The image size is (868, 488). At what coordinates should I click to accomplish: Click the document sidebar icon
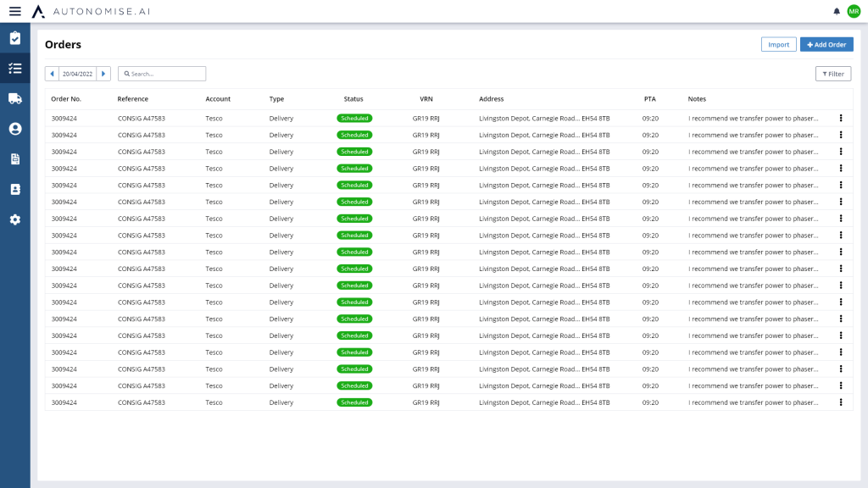pos(14,158)
